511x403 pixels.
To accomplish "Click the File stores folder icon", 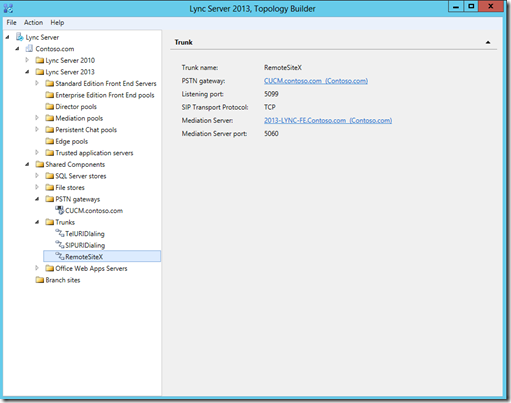I will pos(49,187).
